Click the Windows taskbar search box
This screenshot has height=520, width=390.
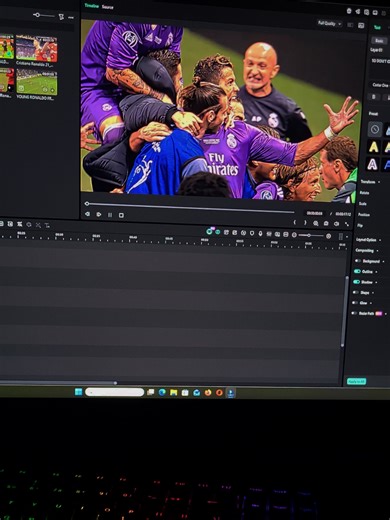pos(114,392)
